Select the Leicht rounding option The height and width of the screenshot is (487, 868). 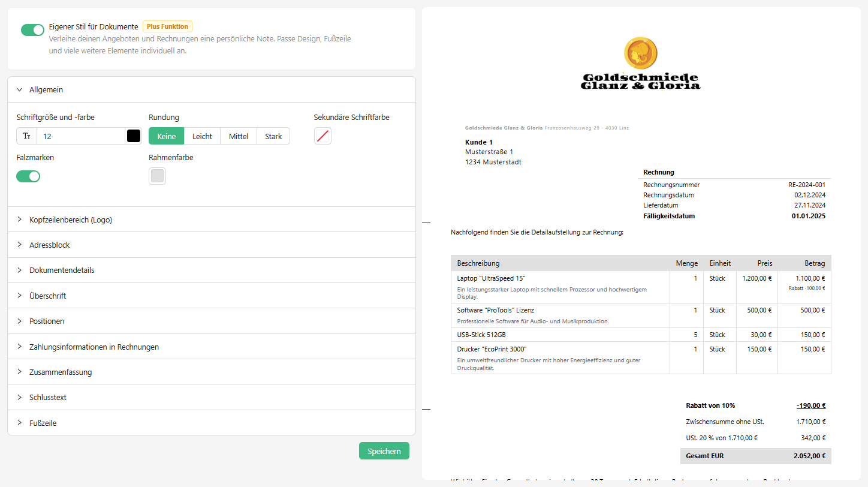202,136
